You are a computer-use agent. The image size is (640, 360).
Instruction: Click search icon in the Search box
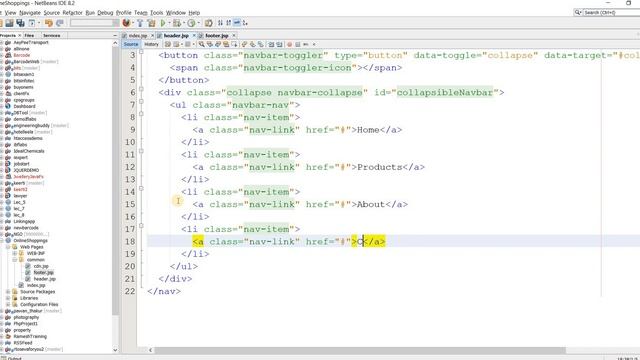pos(578,13)
